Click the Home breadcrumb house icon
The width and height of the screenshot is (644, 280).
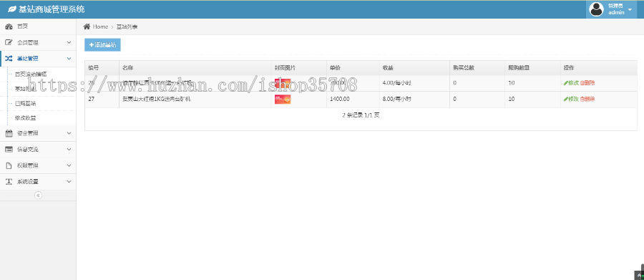[x=87, y=26]
